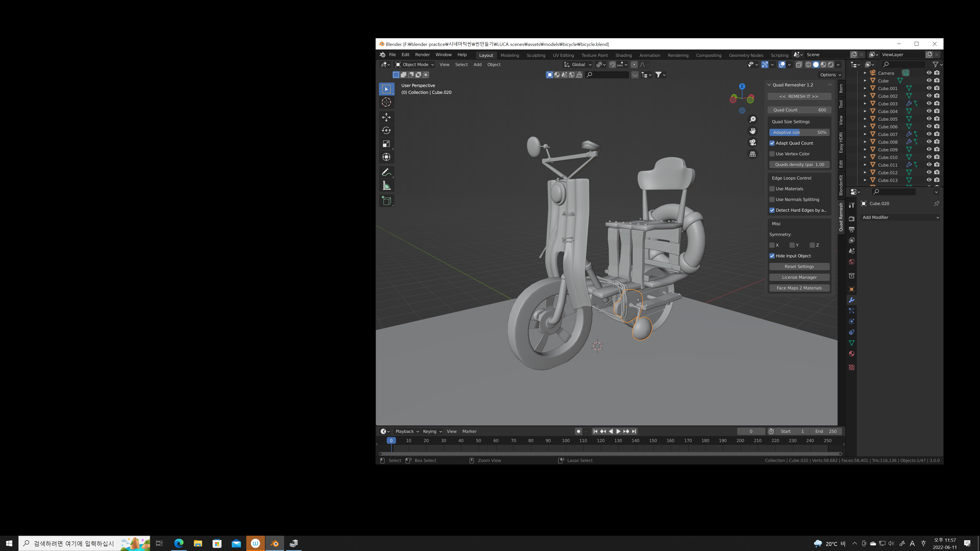Viewport: 980px width, 551px height.
Task: Choose the Measure tool
Action: click(386, 185)
